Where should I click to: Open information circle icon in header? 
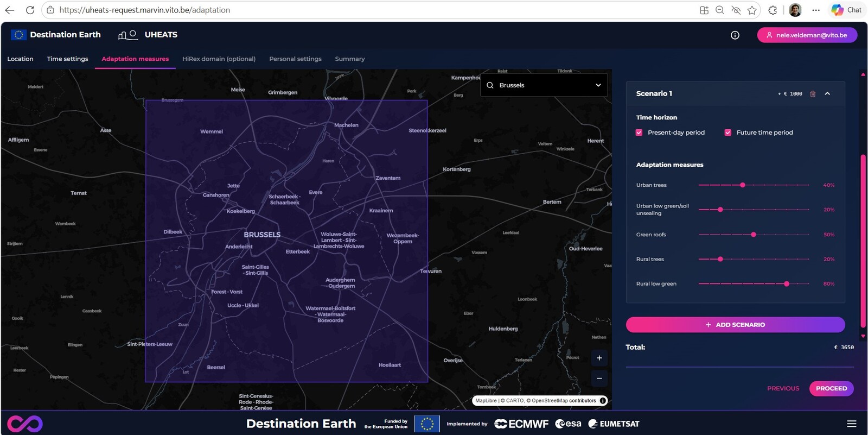tap(735, 35)
